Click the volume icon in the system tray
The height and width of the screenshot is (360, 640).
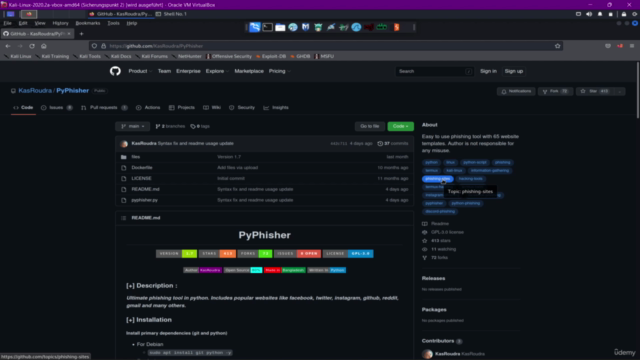(x=589, y=14)
